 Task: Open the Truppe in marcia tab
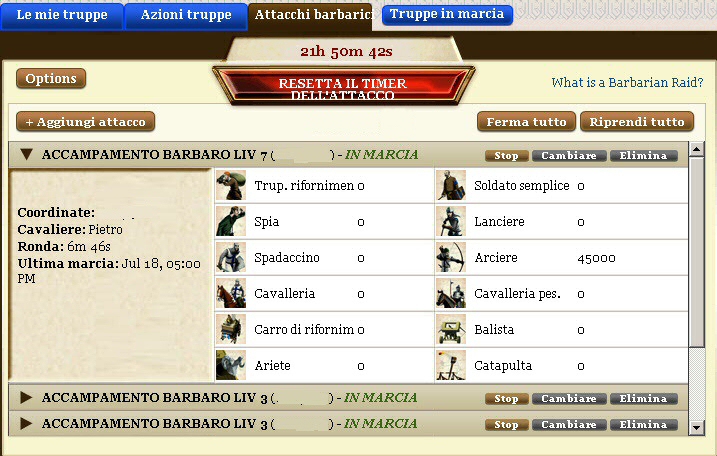click(x=447, y=14)
